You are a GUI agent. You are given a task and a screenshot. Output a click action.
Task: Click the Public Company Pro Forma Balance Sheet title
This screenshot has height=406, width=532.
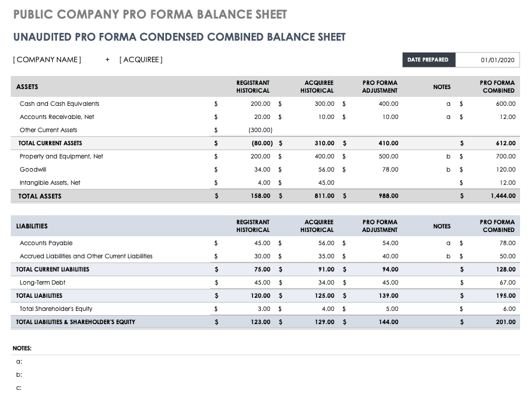pyautogui.click(x=150, y=14)
